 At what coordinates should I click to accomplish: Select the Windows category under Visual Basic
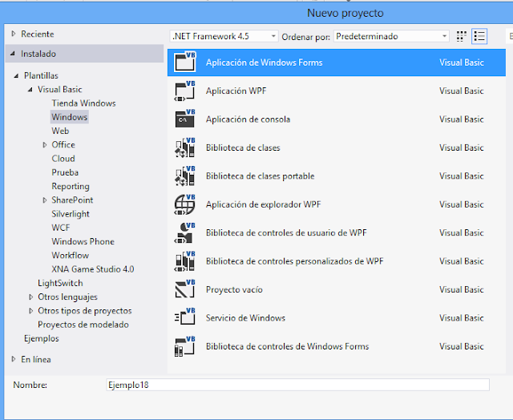click(70, 117)
